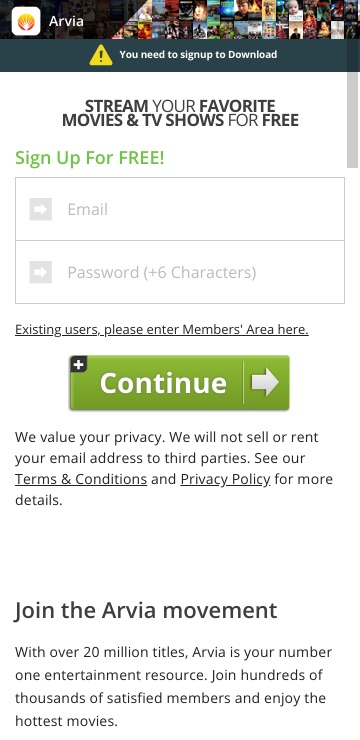Screen dimensions: 360x740
Task: Click the page scrollbar thumb
Action: click(352, 119)
